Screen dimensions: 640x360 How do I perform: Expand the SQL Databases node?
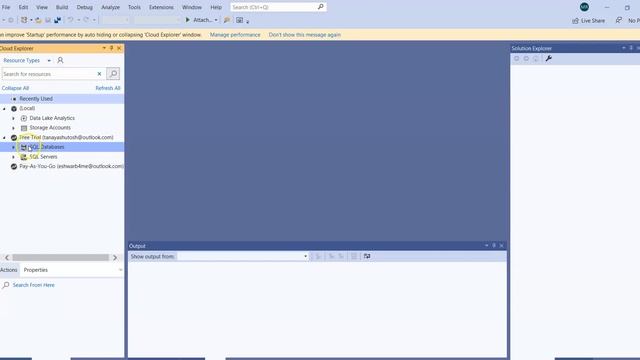13,147
